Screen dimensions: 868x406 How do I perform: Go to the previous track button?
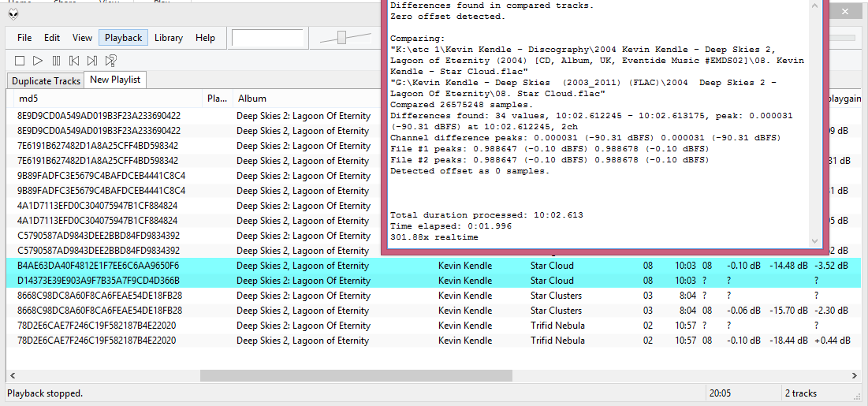point(73,61)
